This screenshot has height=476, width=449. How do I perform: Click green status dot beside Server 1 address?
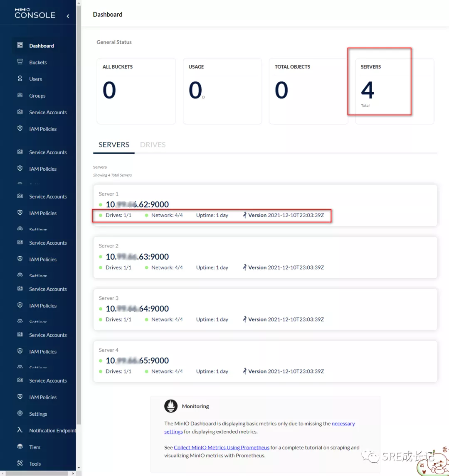tap(101, 205)
